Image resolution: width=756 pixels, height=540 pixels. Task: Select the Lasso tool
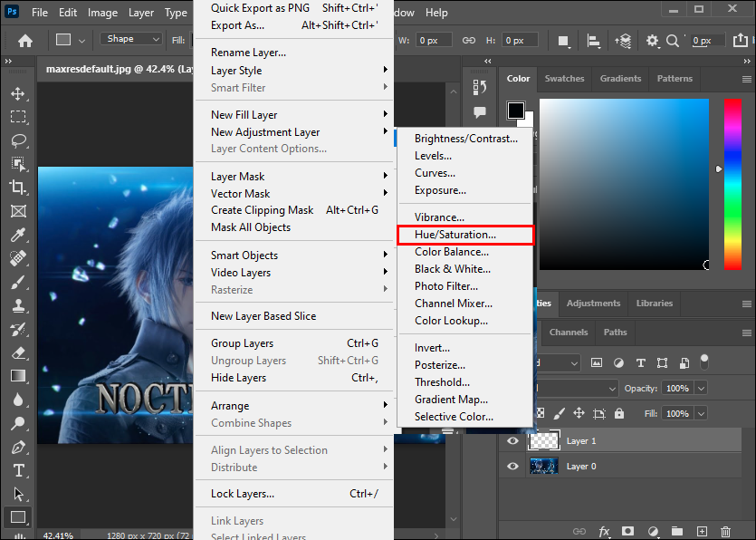coord(17,140)
